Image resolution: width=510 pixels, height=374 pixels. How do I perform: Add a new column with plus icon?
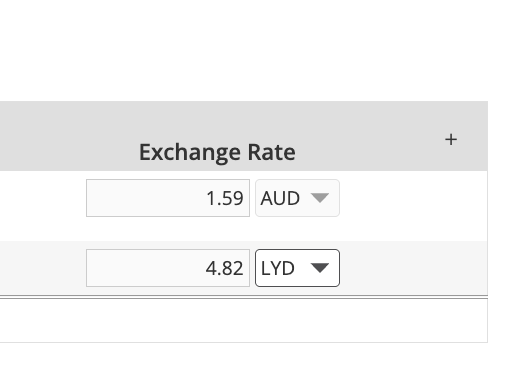[x=451, y=139]
